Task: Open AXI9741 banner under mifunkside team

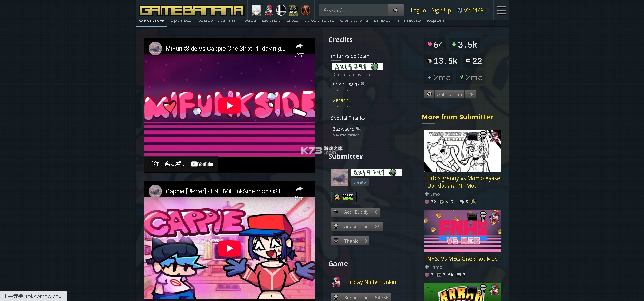Action: coord(358,67)
